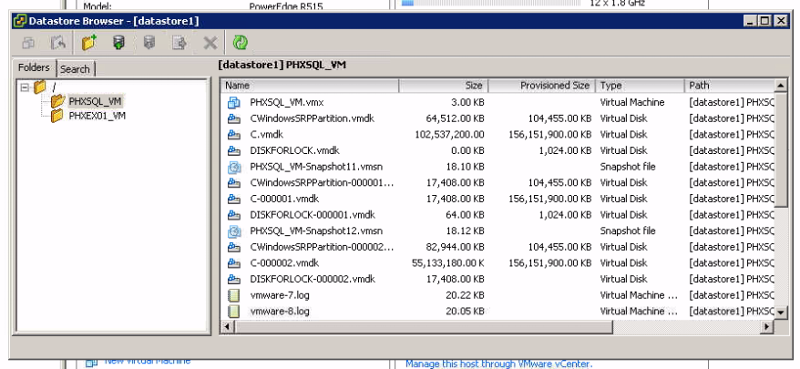This screenshot has width=800, height=369.
Task: Click the 0.00 KB size value
Action: pyautogui.click(x=468, y=151)
